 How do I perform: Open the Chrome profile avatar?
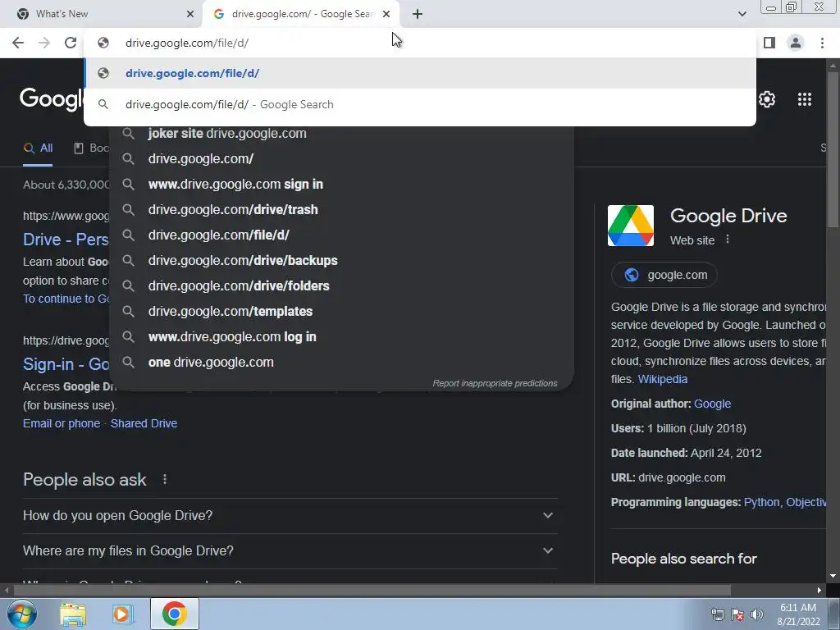[x=796, y=43]
